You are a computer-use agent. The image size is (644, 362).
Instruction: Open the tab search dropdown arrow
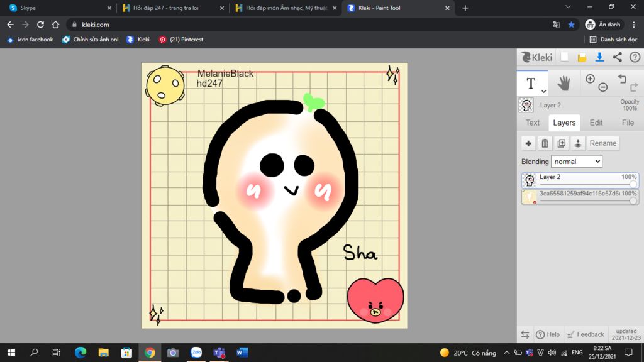coord(568,7)
